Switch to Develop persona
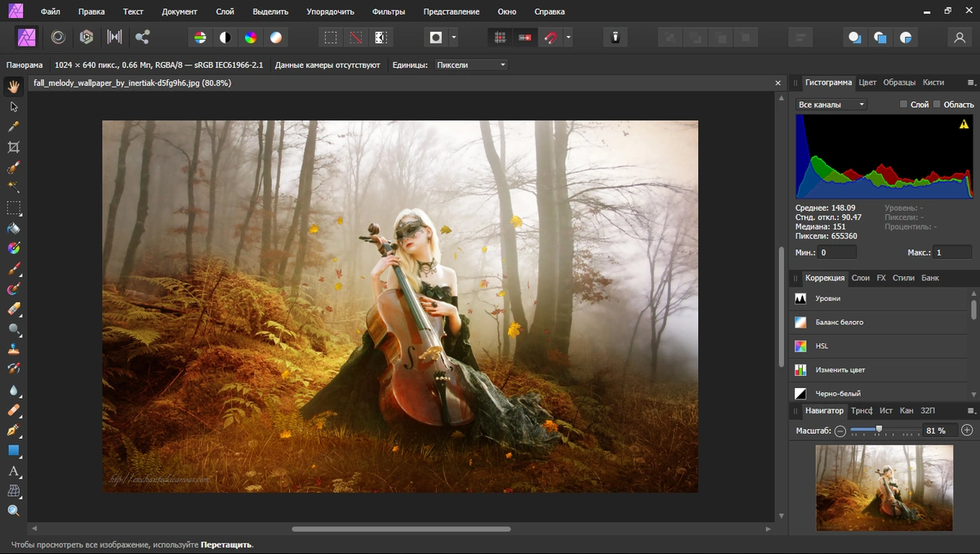 86,38
